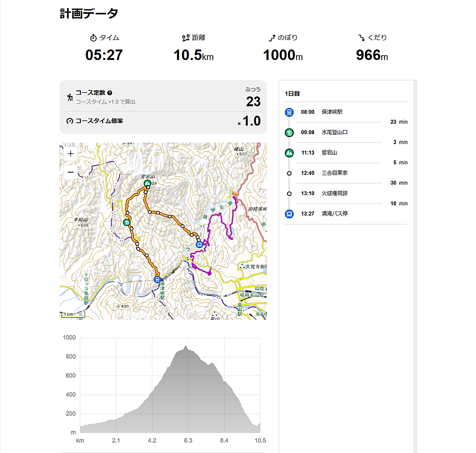Open the 三合目東家 waypoint entry
The height and width of the screenshot is (453, 476).
coord(334,173)
